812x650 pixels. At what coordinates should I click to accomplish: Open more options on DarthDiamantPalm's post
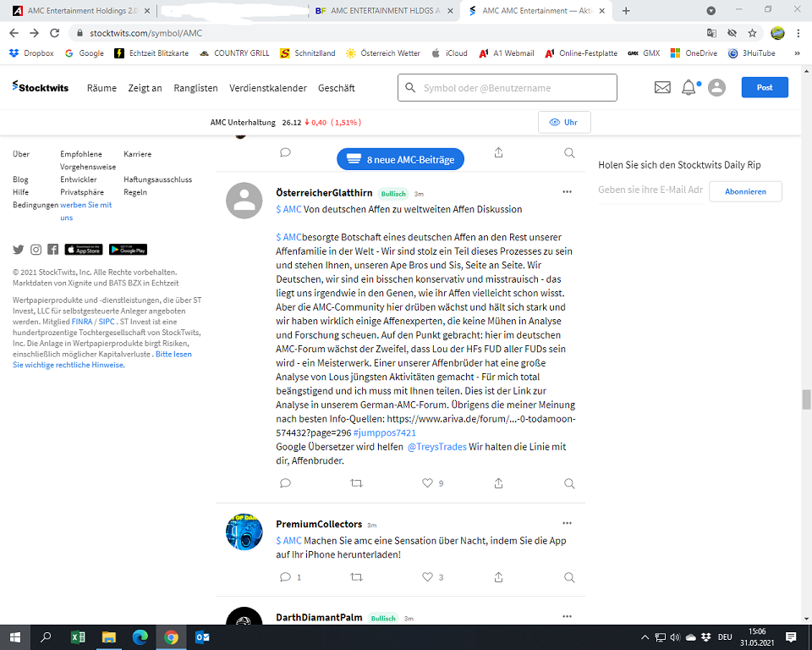(x=567, y=616)
